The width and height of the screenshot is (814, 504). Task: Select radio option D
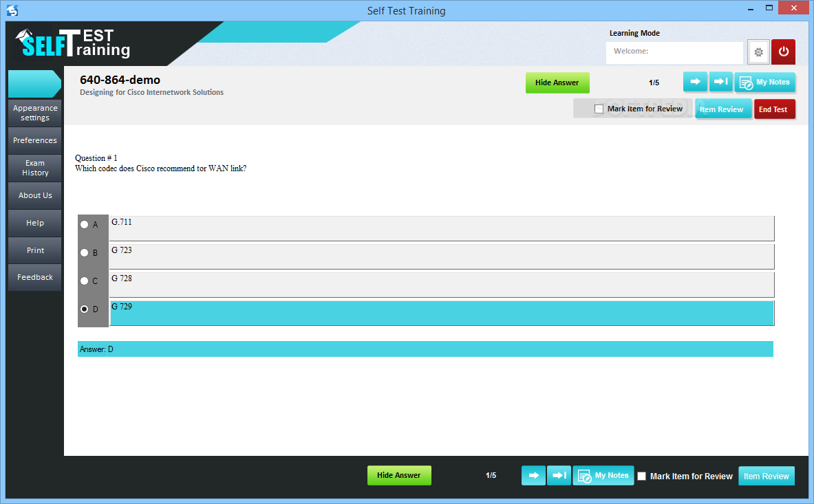point(84,309)
